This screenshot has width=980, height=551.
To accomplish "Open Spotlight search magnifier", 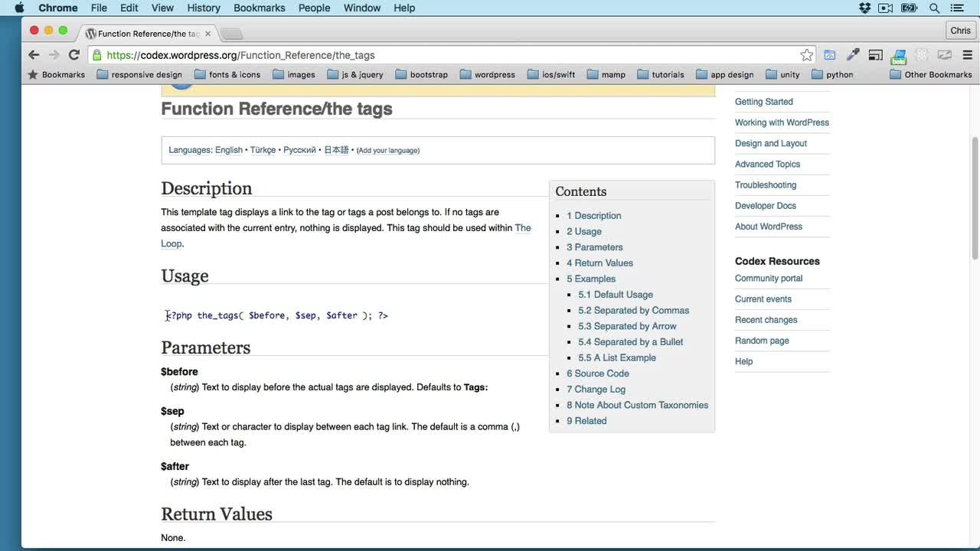I will click(x=935, y=8).
